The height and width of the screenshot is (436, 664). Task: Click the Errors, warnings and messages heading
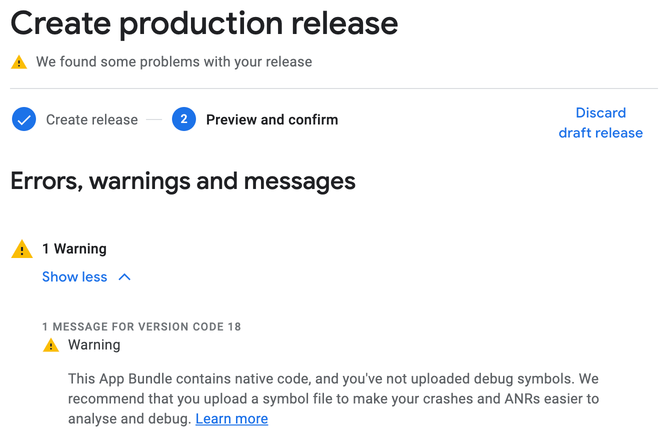tap(183, 182)
